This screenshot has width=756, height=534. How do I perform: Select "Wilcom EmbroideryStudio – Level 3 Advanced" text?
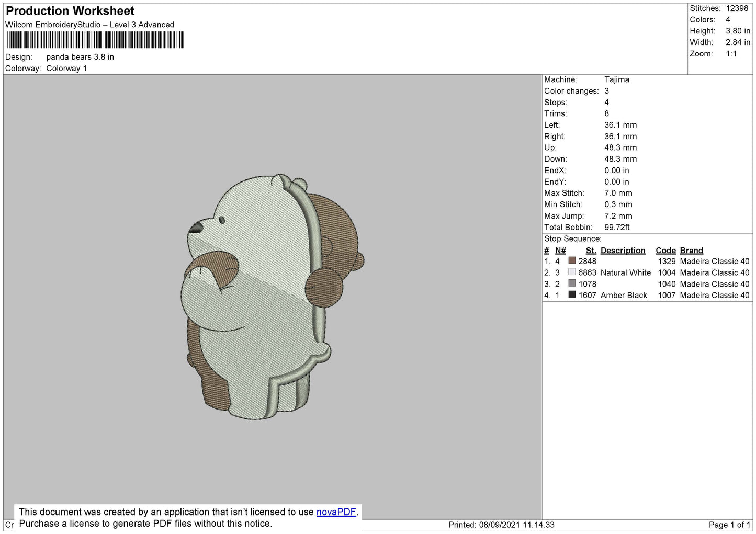click(x=89, y=25)
